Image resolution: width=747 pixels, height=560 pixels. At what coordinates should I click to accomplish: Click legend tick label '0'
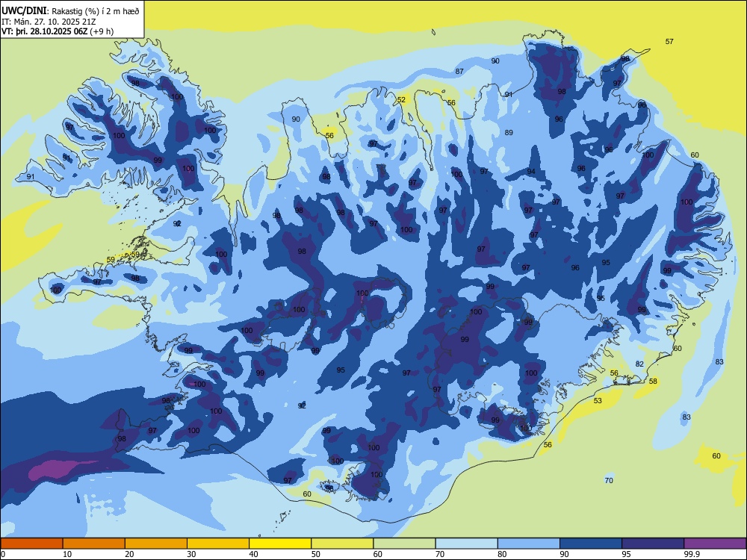tap(3, 554)
